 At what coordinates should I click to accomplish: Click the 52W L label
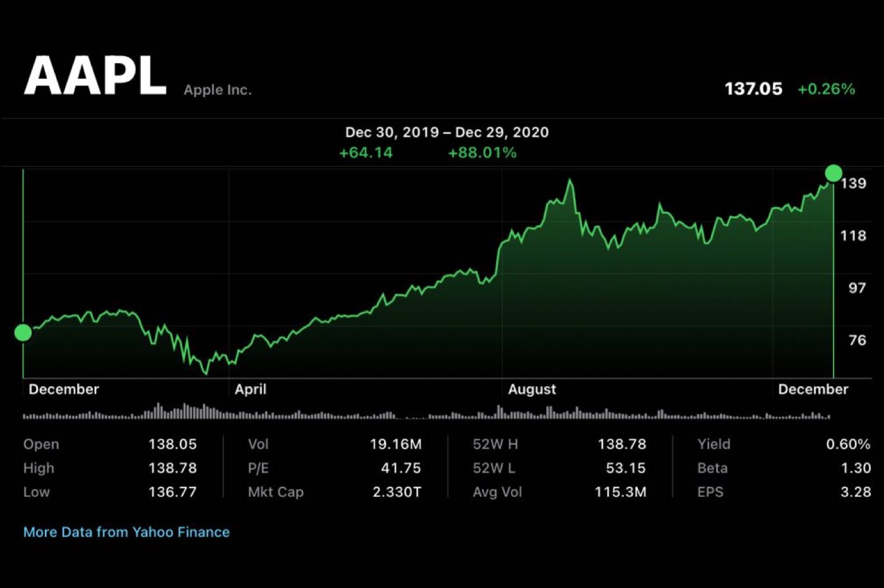pos(494,468)
